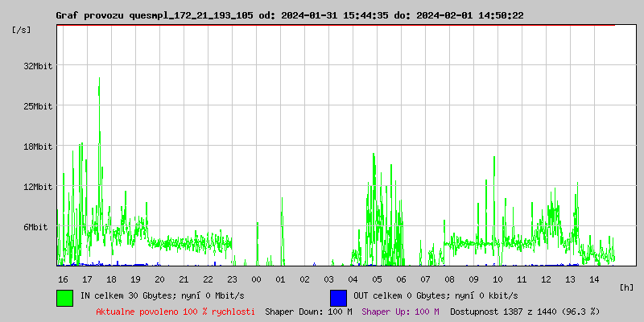Click the '00' midnight x-axis label
This screenshot has height=322, width=644.
[x=256, y=279]
